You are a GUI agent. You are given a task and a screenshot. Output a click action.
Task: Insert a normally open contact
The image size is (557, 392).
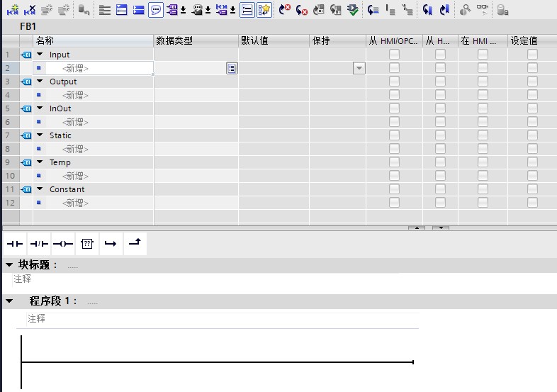[x=15, y=244]
